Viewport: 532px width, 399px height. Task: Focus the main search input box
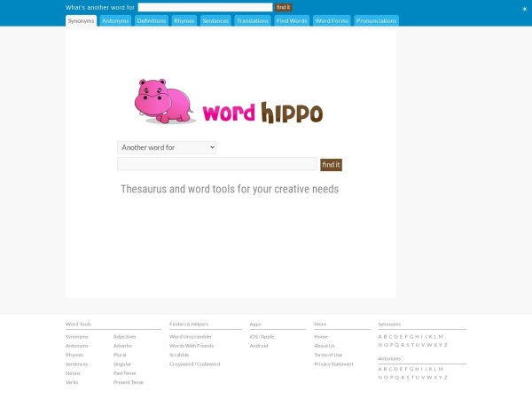pyautogui.click(x=217, y=163)
